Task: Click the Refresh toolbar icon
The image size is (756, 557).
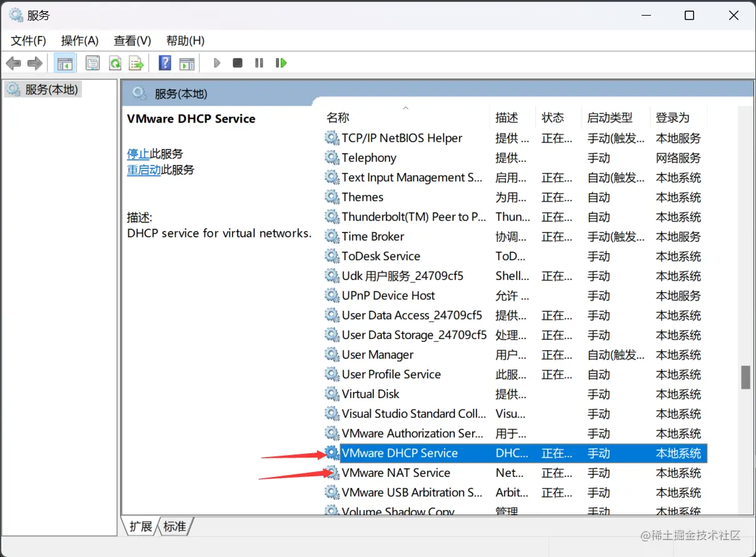Action: coord(114,63)
